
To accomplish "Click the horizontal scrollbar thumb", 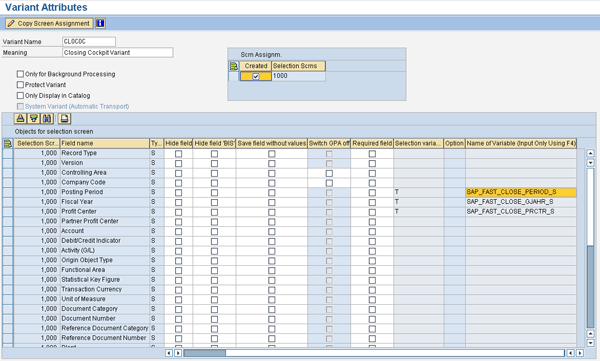I will [x=205, y=353].
